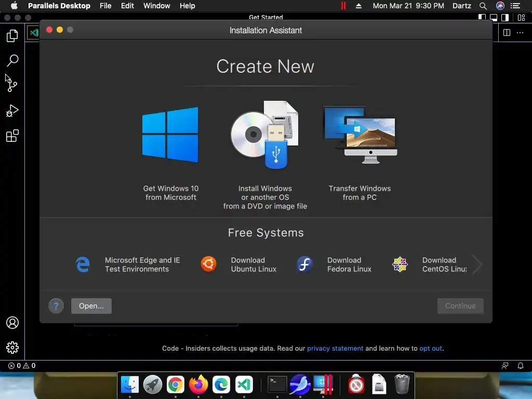Toggle VS Code primary sidebar layout
Screen dimensions: 532x399
(x=482, y=17)
